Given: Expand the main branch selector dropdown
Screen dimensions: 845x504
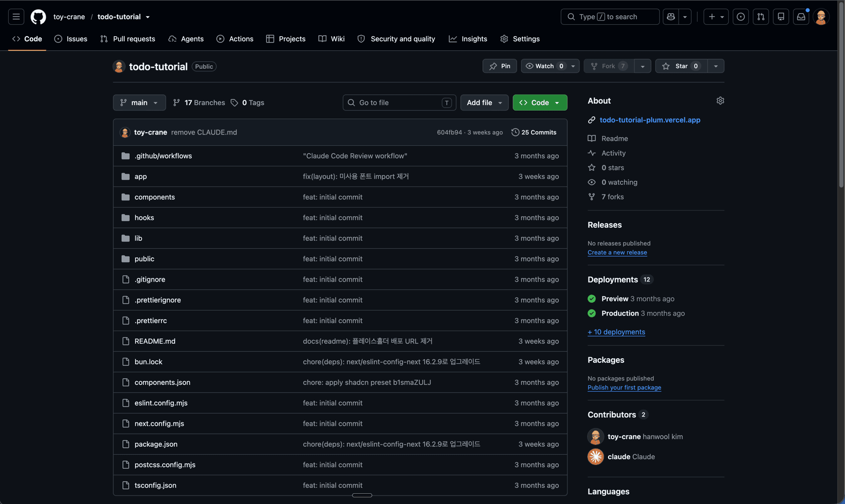Looking at the screenshot, I should [139, 103].
